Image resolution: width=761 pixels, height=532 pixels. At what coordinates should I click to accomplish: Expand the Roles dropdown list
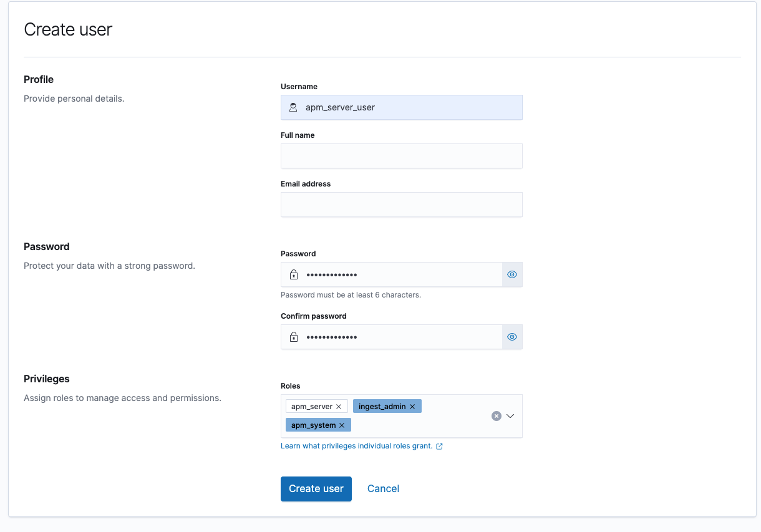(x=510, y=416)
